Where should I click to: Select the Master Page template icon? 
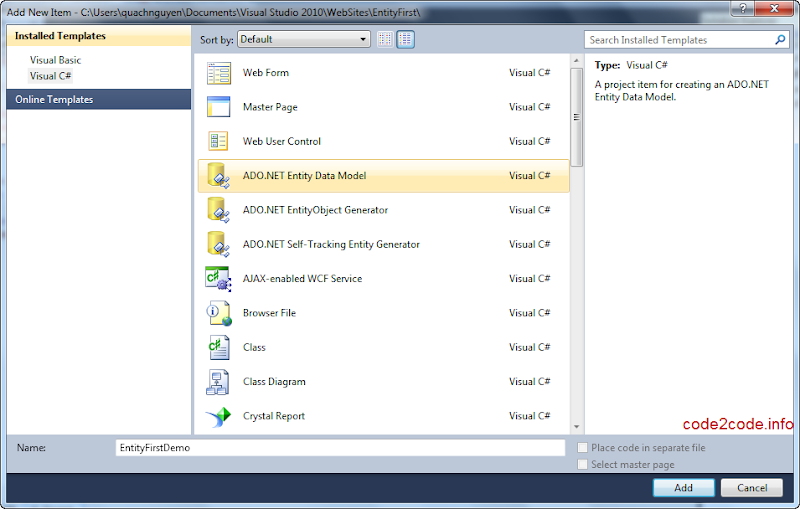218,107
